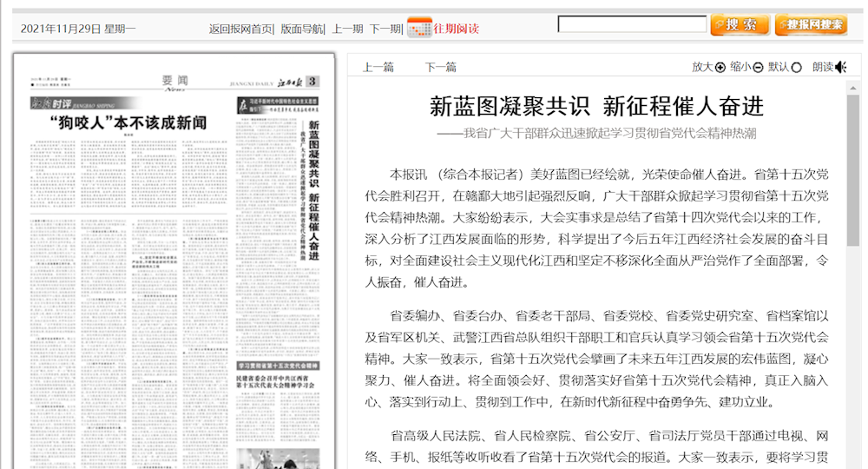Go to previous issue 上一期
868x469 pixels.
coord(347,29)
